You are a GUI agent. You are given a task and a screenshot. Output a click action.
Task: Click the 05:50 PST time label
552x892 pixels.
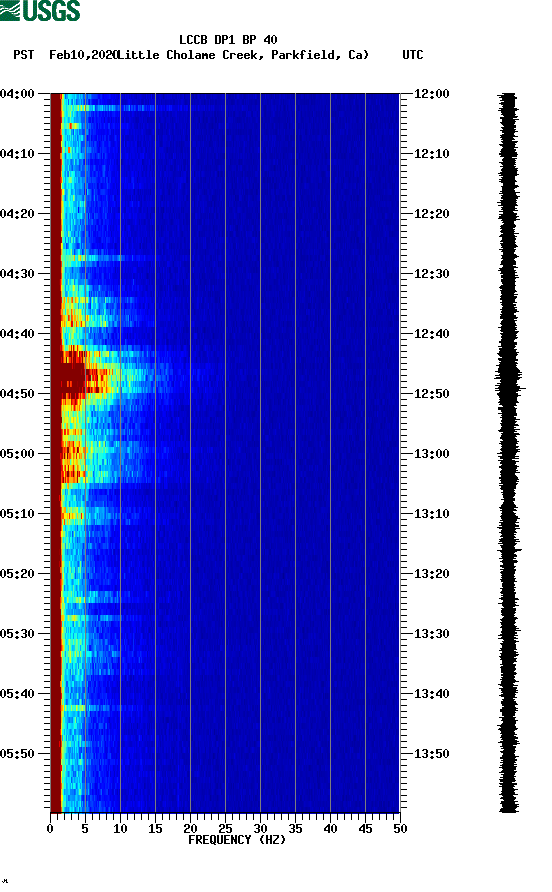click(17, 754)
